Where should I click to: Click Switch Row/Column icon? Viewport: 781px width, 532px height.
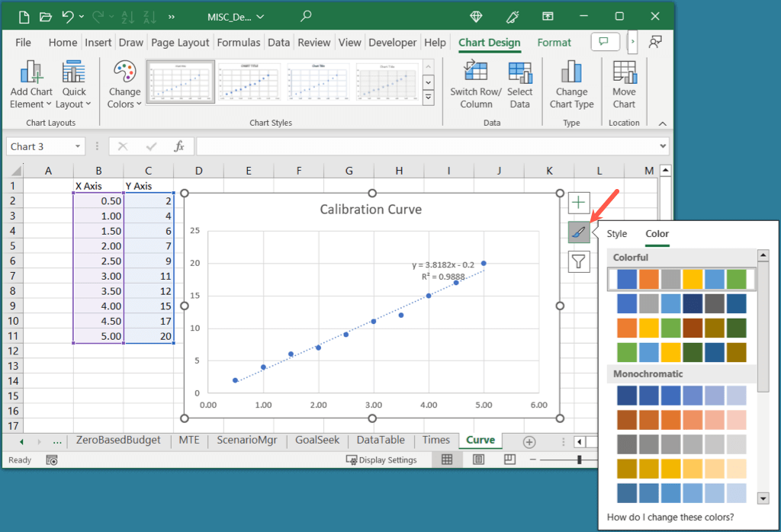pos(476,73)
